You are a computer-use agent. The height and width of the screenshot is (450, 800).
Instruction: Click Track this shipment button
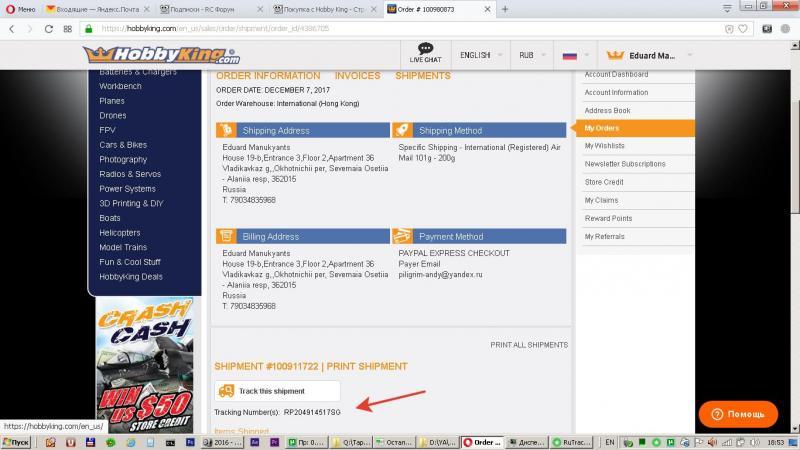277,391
